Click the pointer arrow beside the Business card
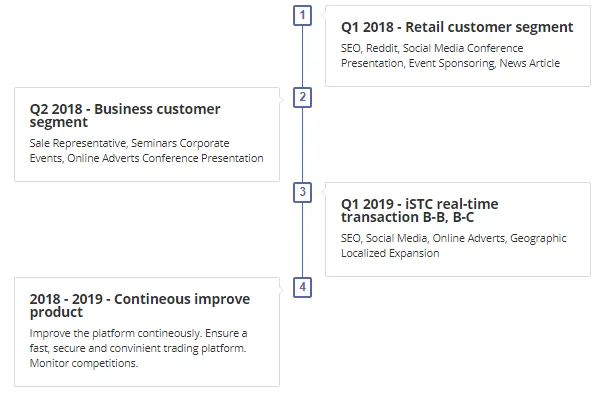This screenshot has width=609, height=405. coord(282,99)
